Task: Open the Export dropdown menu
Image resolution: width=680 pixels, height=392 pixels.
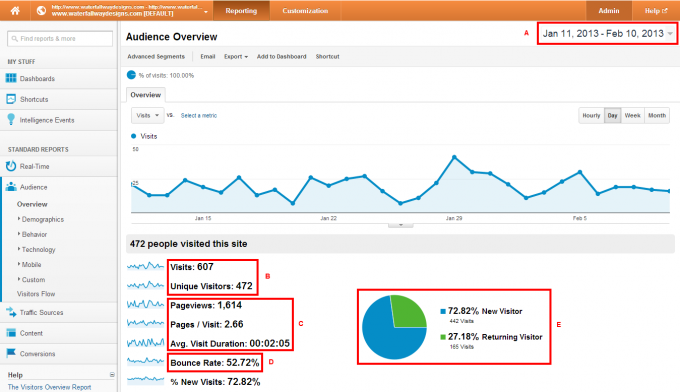Action: coord(236,56)
